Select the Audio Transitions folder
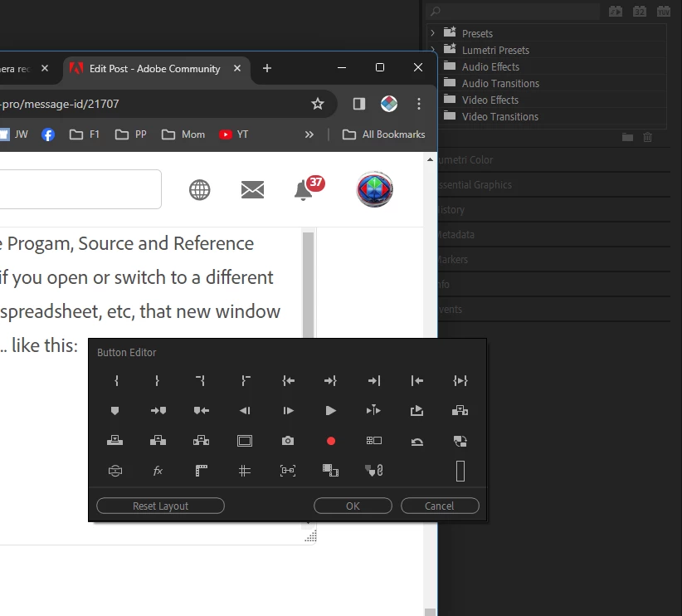The width and height of the screenshot is (682, 616). tap(500, 83)
